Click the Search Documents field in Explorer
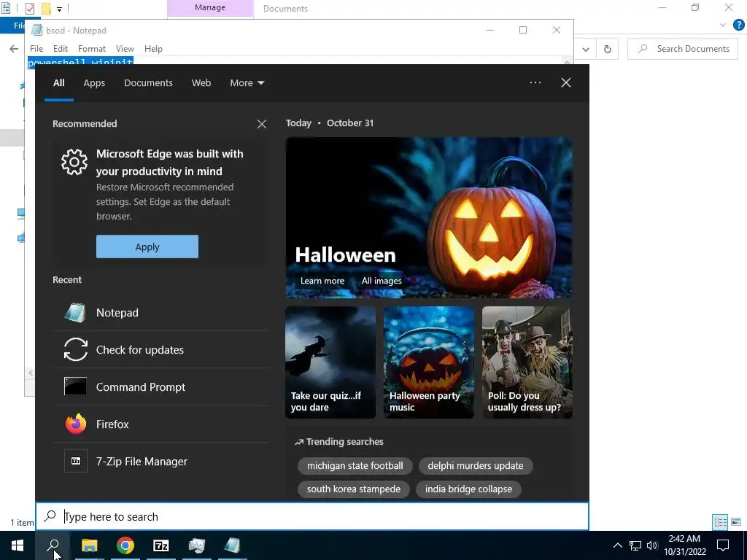The image size is (747, 560). pyautogui.click(x=683, y=49)
